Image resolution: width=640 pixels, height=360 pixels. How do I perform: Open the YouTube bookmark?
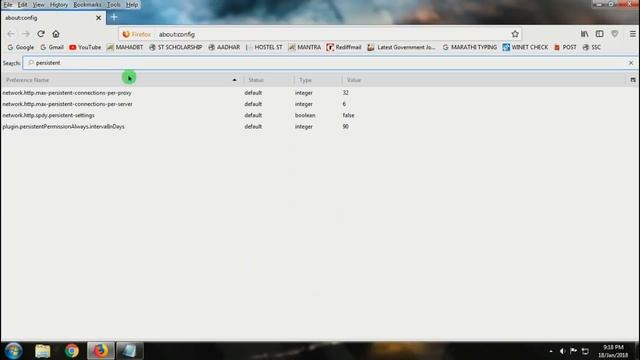click(85, 47)
